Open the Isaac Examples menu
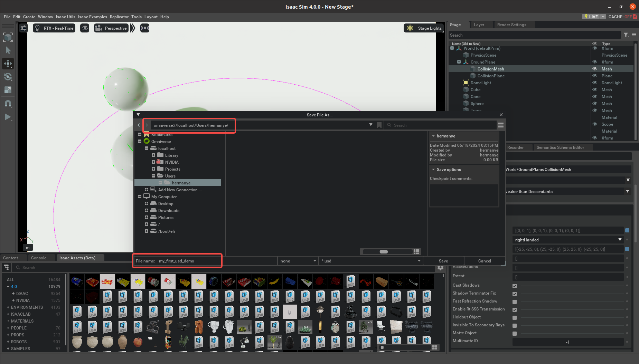 coord(93,17)
